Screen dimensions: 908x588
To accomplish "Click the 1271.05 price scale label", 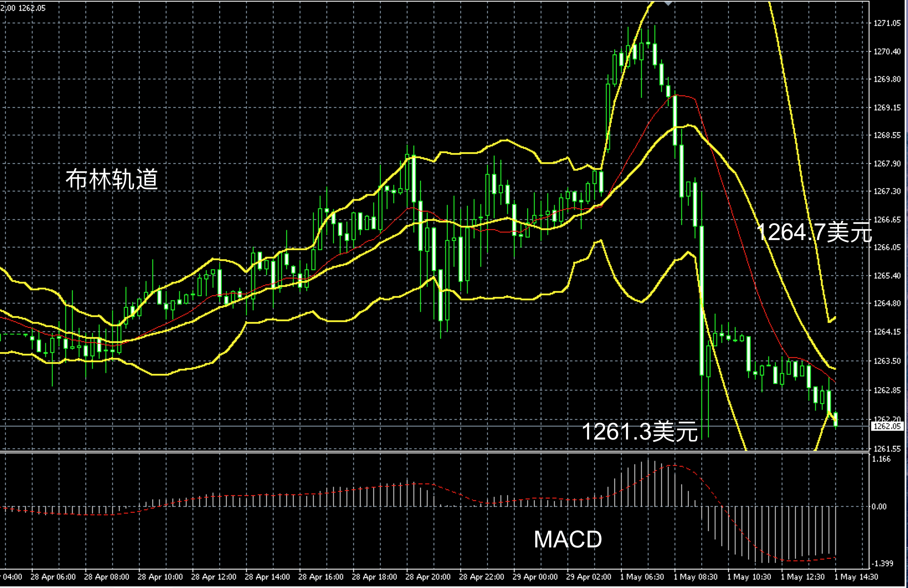I will point(887,23).
